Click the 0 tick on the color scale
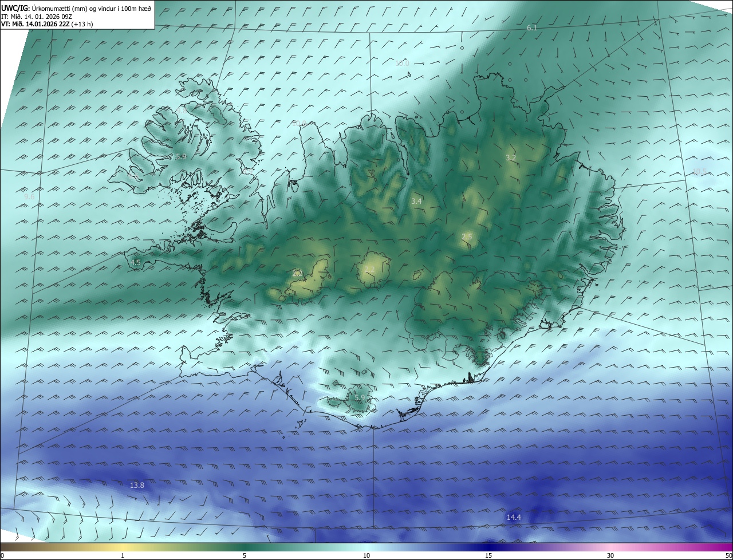733x560 pixels. (x=2, y=555)
